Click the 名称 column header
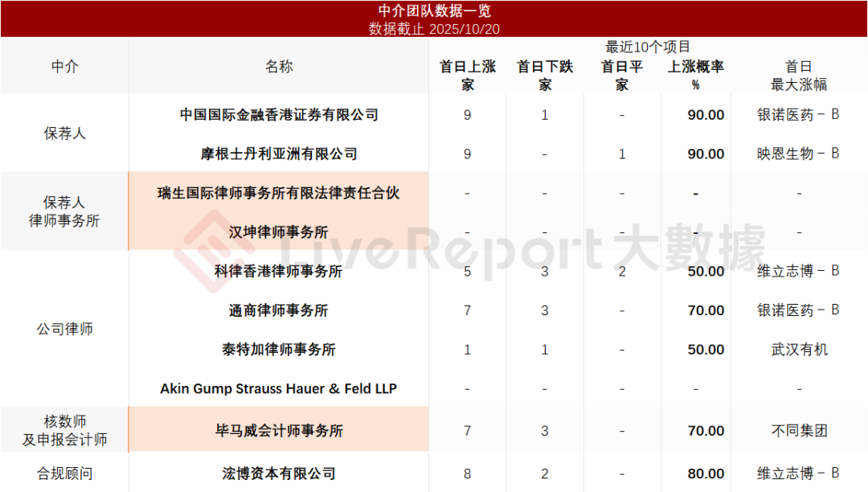This screenshot has width=868, height=492. coord(278,67)
